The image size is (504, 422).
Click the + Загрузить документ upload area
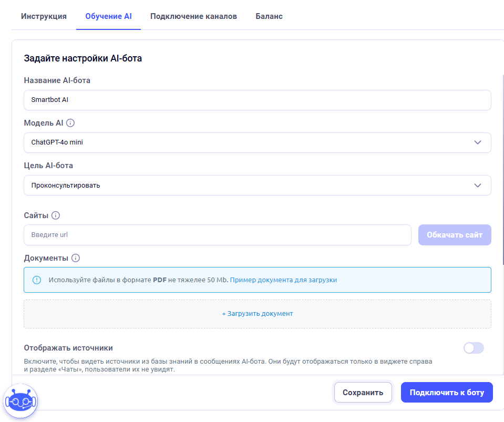click(257, 314)
